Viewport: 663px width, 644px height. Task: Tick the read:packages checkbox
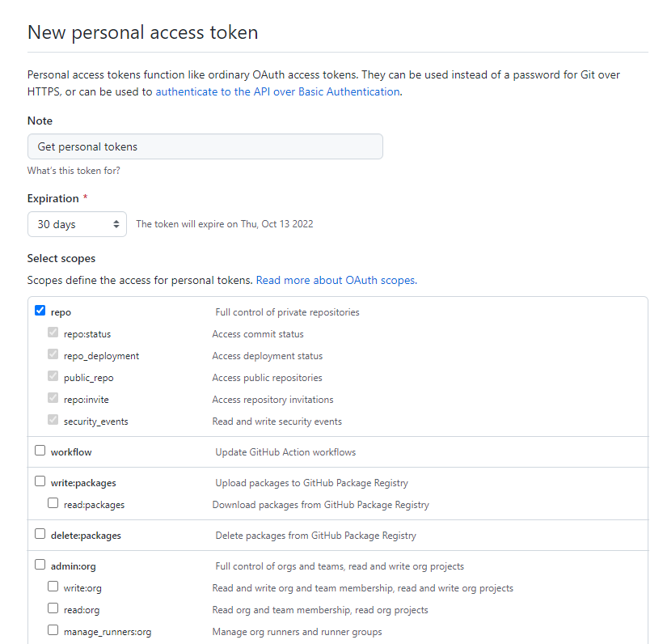53,503
